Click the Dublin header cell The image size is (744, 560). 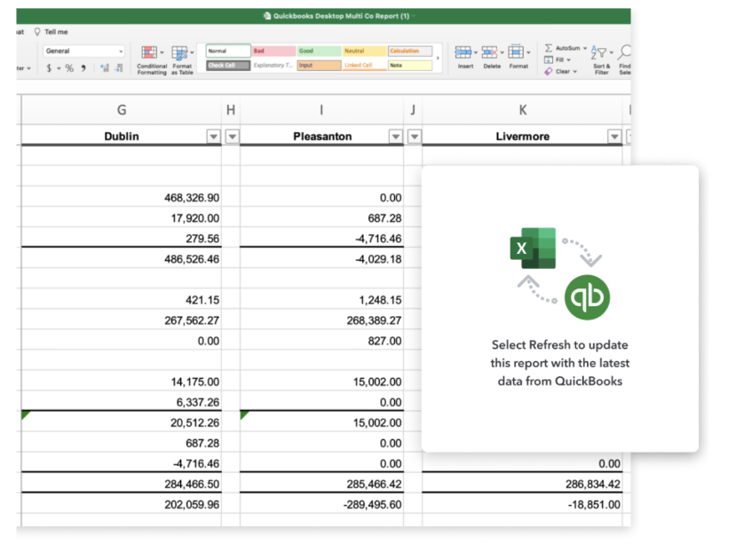[122, 137]
